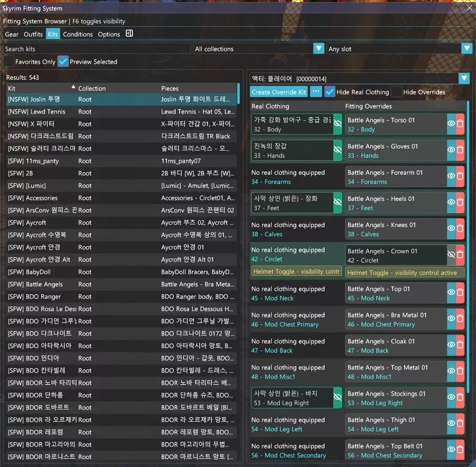Hide the Battle Angels - Bra Metal 01 override
Image resolution: width=476 pixels, height=467 pixels.
pos(451,319)
